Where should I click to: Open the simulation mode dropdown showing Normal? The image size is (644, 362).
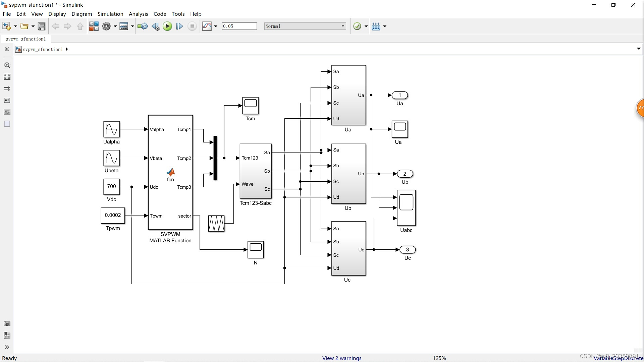[x=342, y=26]
